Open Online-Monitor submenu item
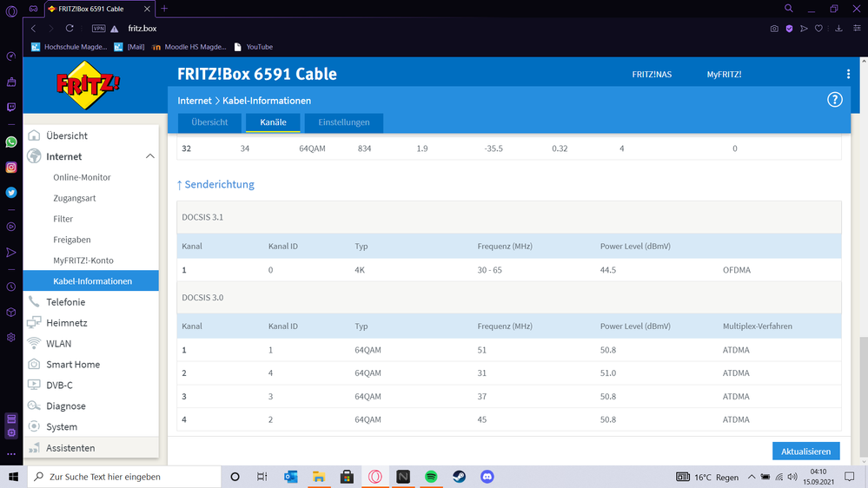This screenshot has width=868, height=488. (82, 177)
